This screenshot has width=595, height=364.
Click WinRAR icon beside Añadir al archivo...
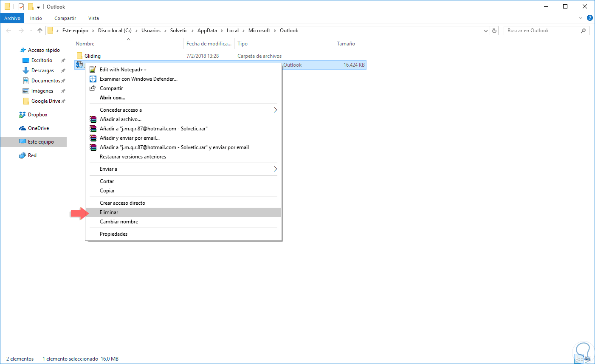pos(93,119)
